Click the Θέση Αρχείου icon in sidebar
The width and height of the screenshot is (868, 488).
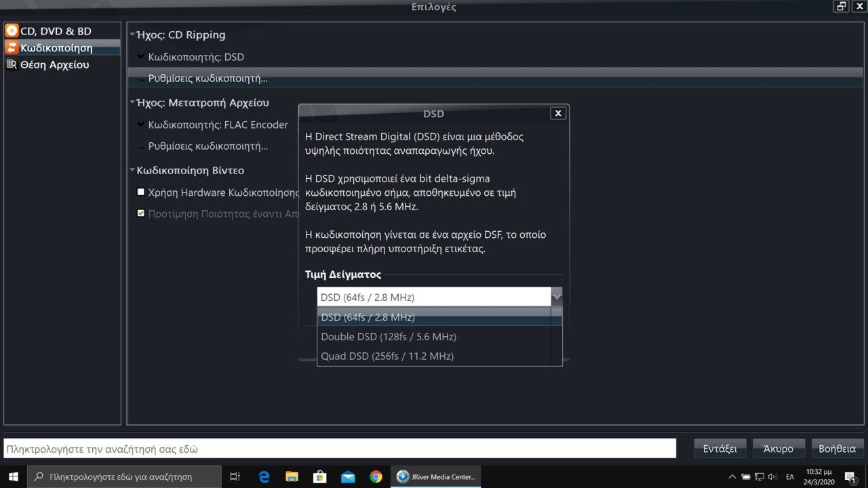coord(12,64)
